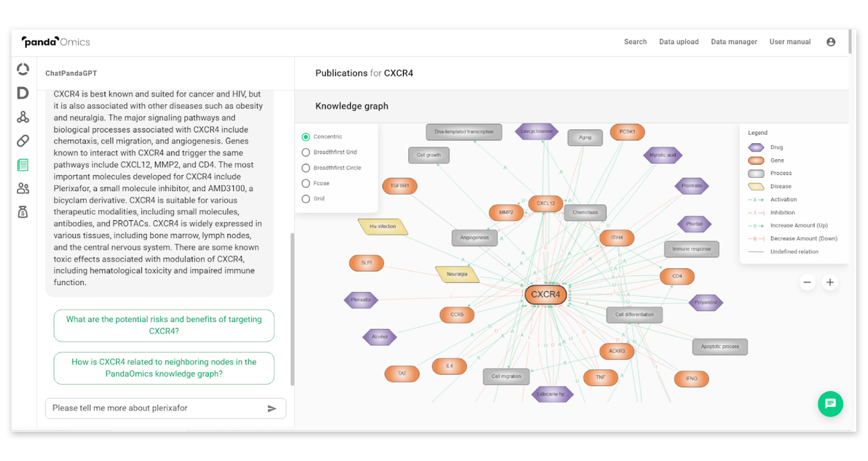Screen dimensions: 868x461
Task: Open the green publications newspaper icon
Action: pyautogui.click(x=23, y=165)
